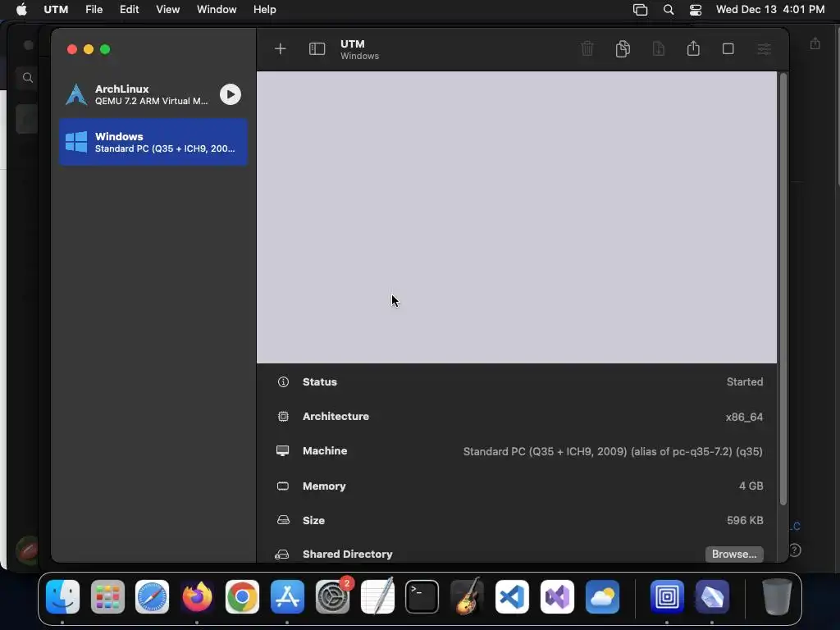The height and width of the screenshot is (630, 840).
Task: Open the View menu
Action: [x=167, y=10]
